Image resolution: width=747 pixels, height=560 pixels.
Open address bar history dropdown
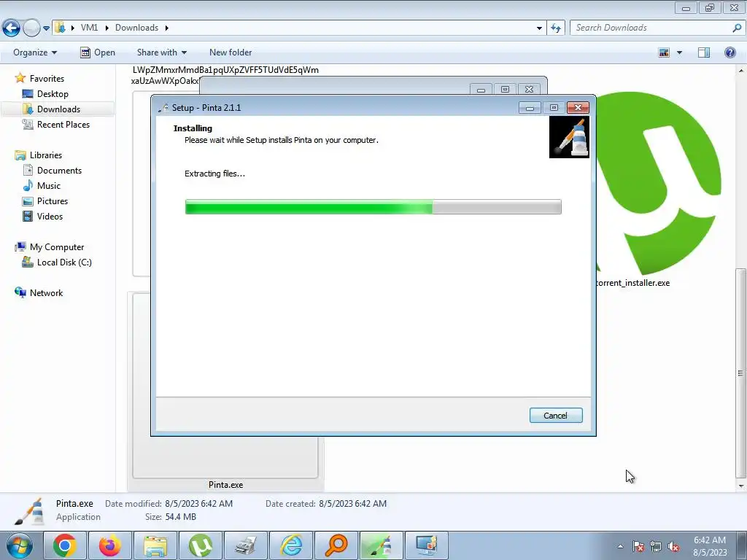pyautogui.click(x=539, y=28)
